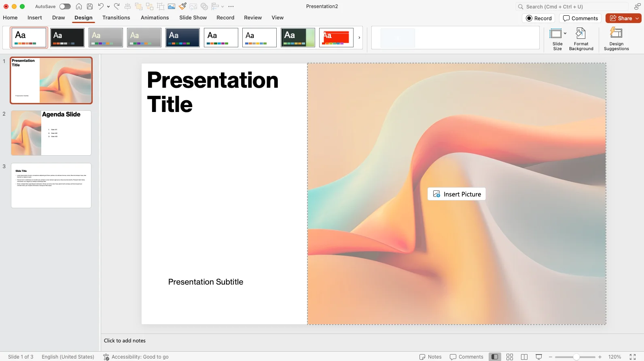Open the Home ribbon tab
Screen dimensions: 644x361
(10, 18)
